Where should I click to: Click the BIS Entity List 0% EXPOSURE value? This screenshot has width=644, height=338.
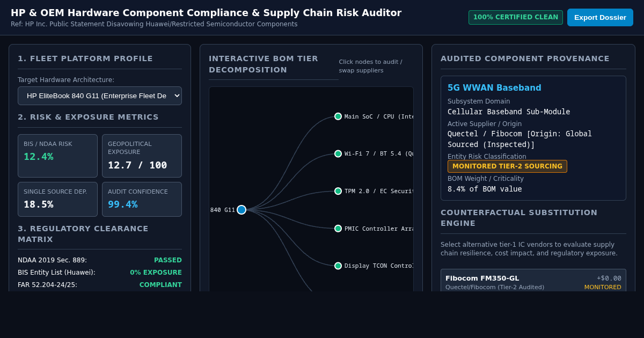[x=156, y=273]
